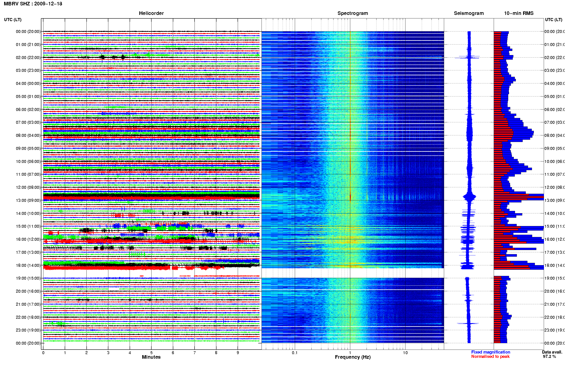The width and height of the screenshot is (588, 368).
Task: Click the 'Minutes' x-axis label
Action: pyautogui.click(x=151, y=357)
